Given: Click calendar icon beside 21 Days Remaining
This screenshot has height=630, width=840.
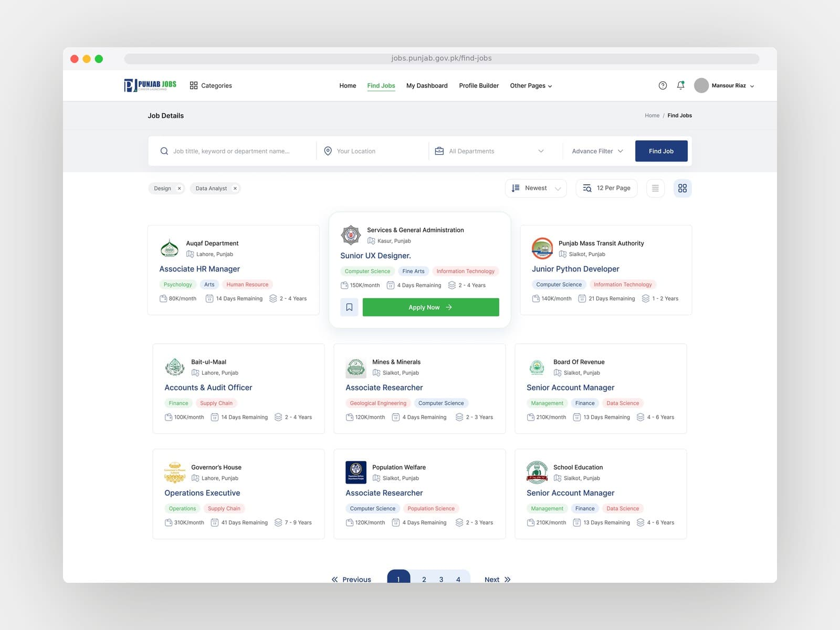Looking at the screenshot, I should point(582,299).
